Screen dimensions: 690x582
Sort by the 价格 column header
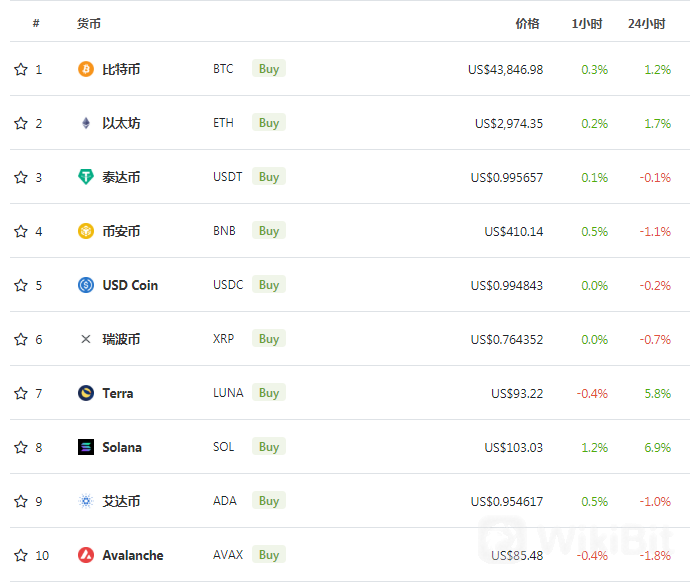(527, 24)
